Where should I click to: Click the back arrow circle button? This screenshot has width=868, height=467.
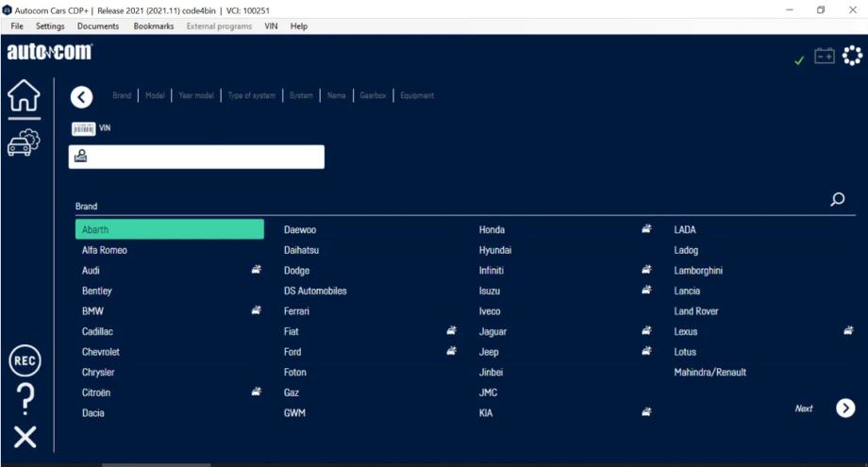point(82,96)
